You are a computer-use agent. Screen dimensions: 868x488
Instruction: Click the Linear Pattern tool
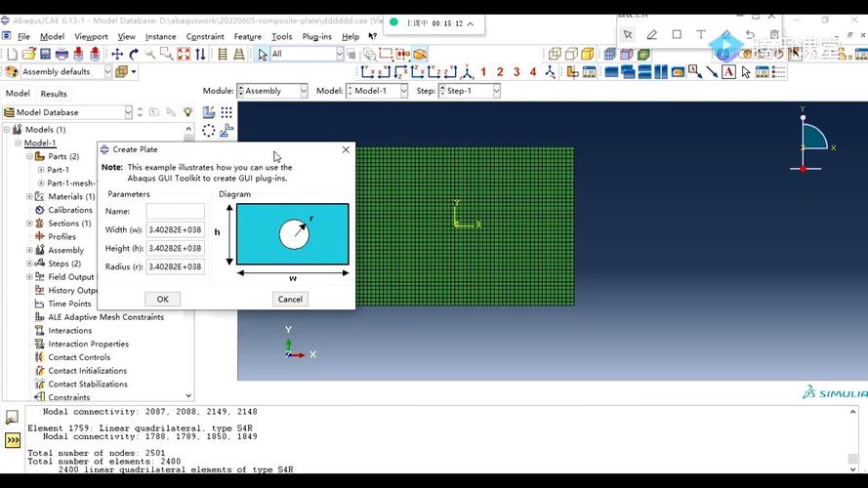coord(227,112)
